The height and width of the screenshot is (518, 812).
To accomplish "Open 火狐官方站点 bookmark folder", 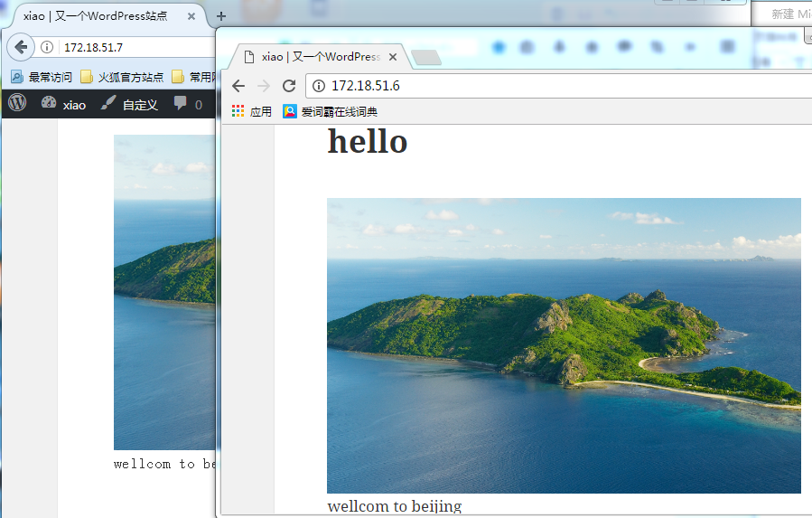I will (x=122, y=77).
